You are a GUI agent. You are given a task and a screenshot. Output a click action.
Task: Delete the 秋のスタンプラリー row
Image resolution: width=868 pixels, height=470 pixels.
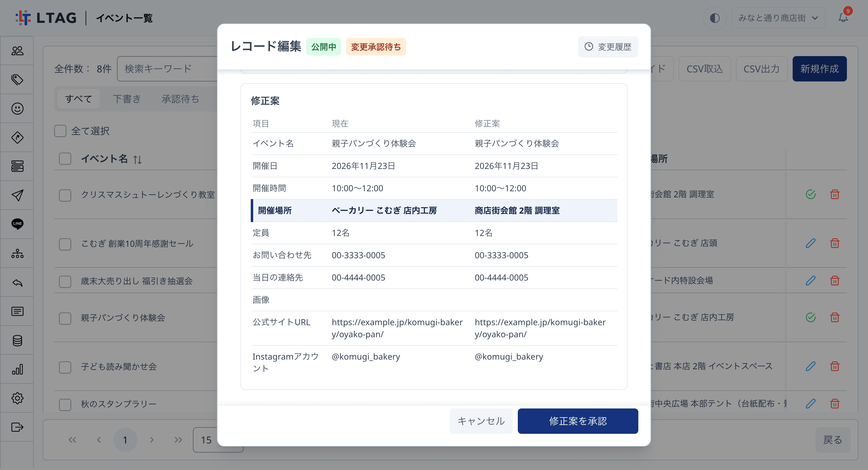click(835, 404)
